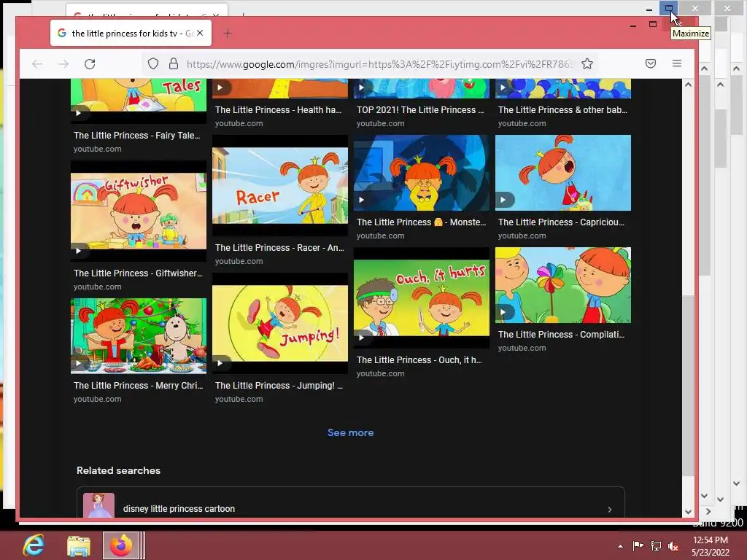This screenshot has width=747, height=560.
Task: Click 'The Little Princess - Giftwisher' title
Action: [x=138, y=273]
